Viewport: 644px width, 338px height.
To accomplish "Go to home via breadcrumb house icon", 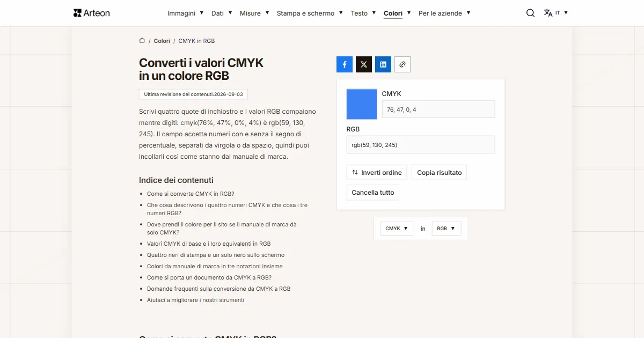I will pos(142,40).
